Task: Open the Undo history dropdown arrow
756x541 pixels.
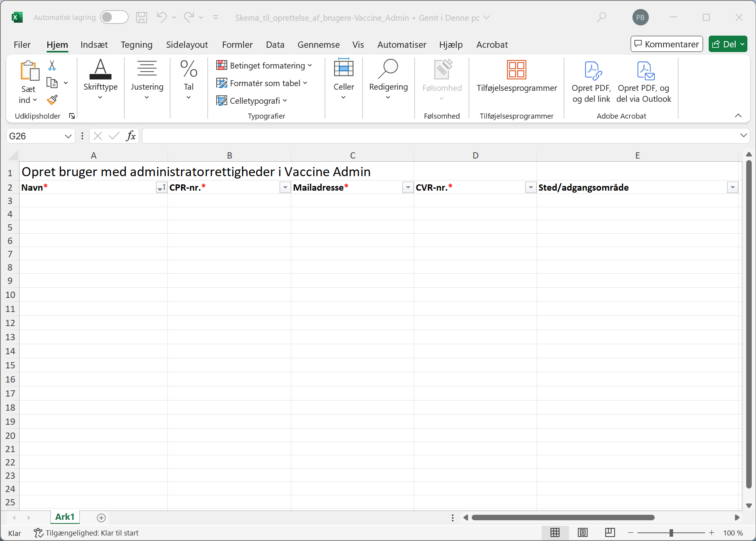Action: [174, 18]
